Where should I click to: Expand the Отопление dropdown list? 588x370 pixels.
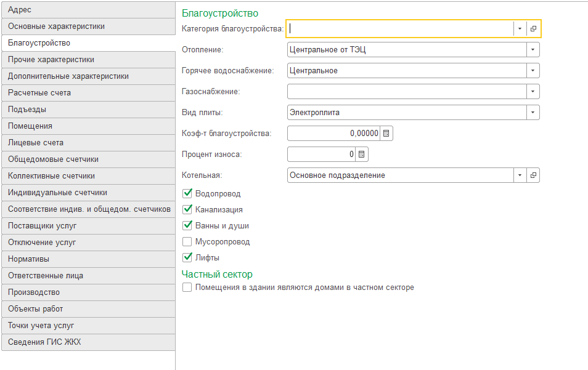[533, 50]
